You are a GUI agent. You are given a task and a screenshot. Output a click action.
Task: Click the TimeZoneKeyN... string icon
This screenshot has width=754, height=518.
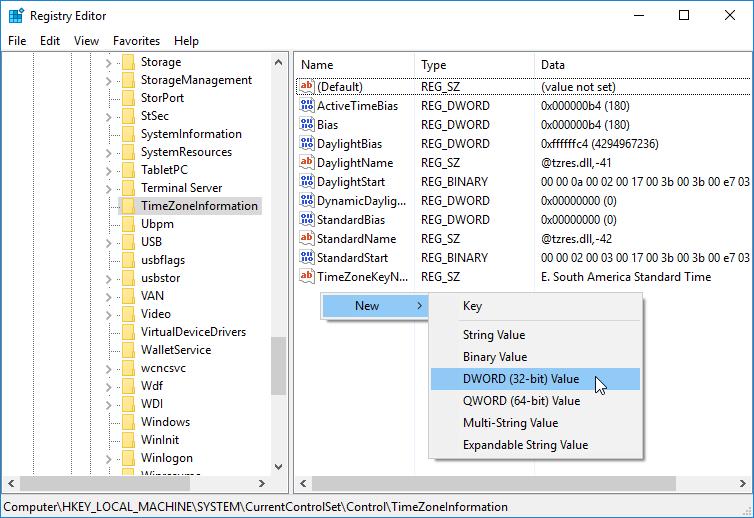click(306, 277)
